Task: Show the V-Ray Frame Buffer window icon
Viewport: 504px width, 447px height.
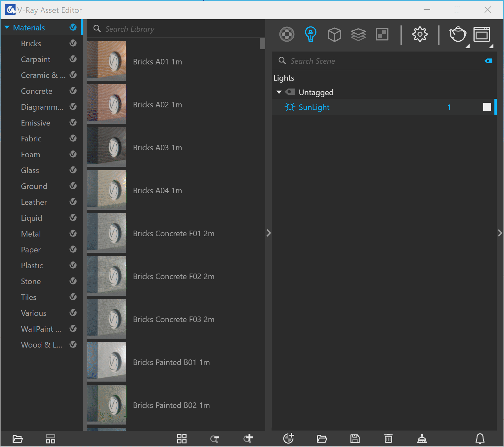Action: point(482,34)
